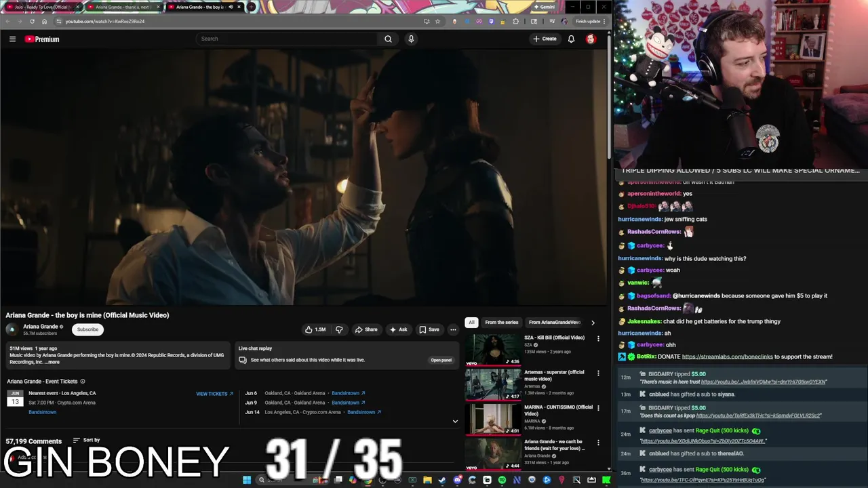The width and height of the screenshot is (868, 488).
Task: Go to YouTube Premium home logo
Action: click(x=42, y=39)
